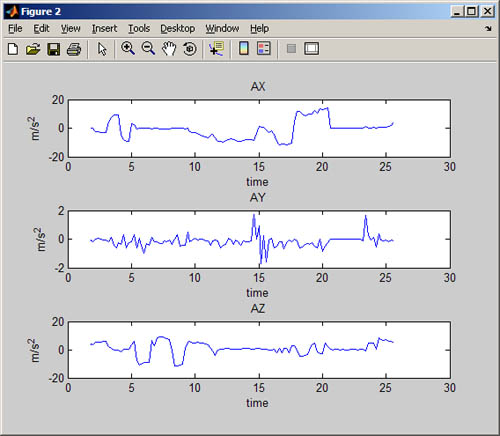Click the Figure 2 title bar text
This screenshot has width=500, height=436.
(x=41, y=12)
